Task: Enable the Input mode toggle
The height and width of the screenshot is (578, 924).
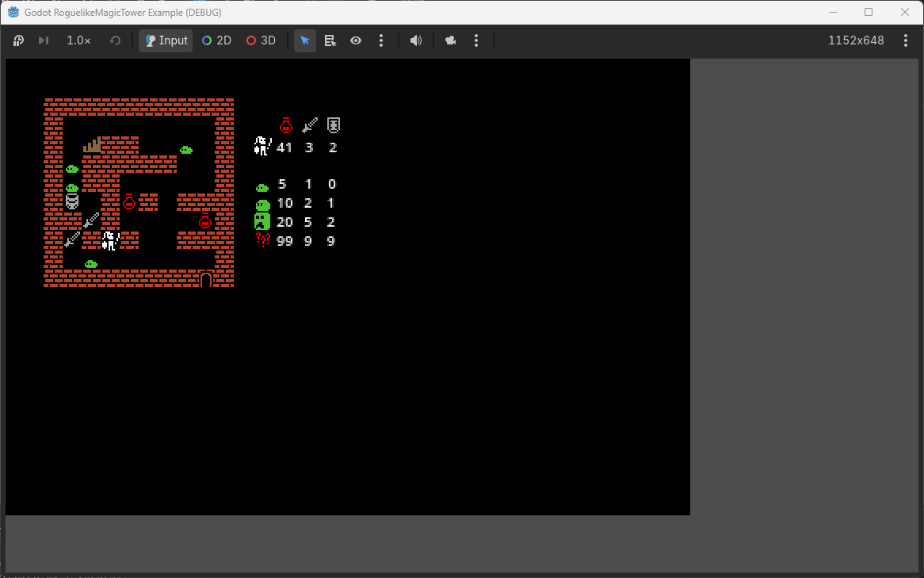Action: [x=166, y=40]
